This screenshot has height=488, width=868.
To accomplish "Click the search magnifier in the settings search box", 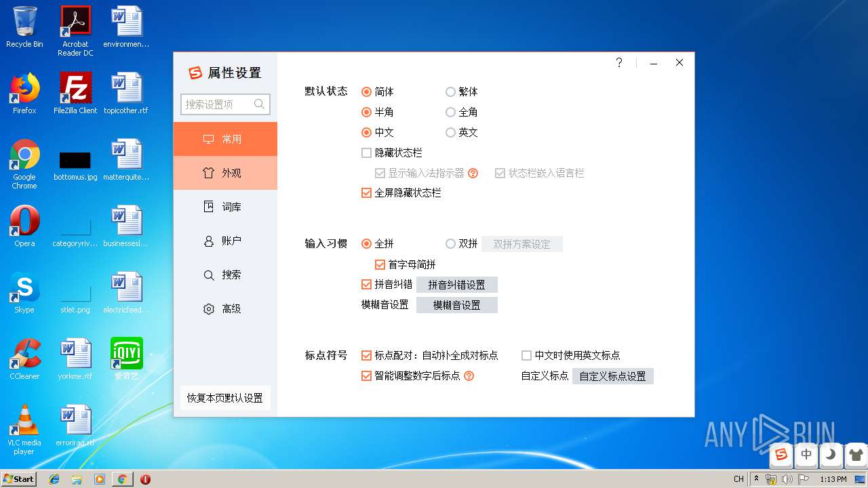I will click(x=259, y=104).
